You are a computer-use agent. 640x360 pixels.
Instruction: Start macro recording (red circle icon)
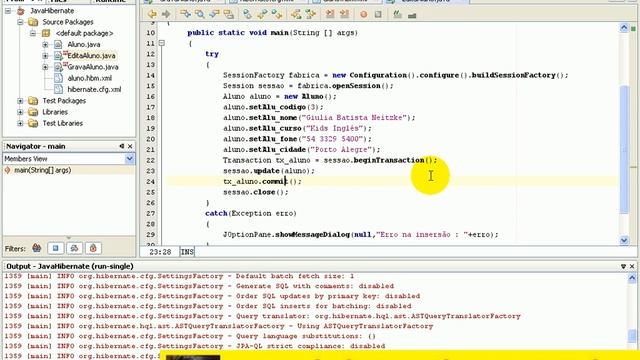pyautogui.click(x=363, y=15)
